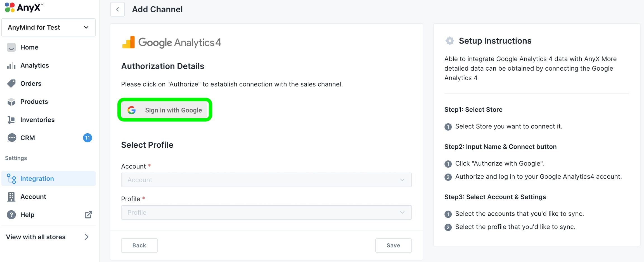
Task: Click the Back button at form bottom
Action: (x=139, y=245)
